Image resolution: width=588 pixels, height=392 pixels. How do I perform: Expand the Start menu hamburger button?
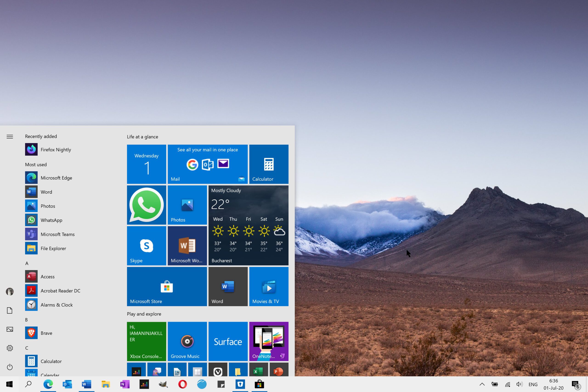click(10, 136)
